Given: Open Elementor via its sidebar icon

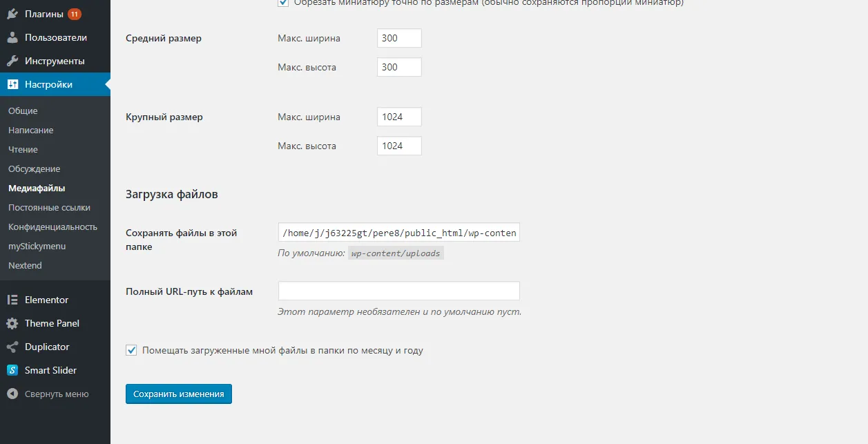Looking at the screenshot, I should coord(12,300).
